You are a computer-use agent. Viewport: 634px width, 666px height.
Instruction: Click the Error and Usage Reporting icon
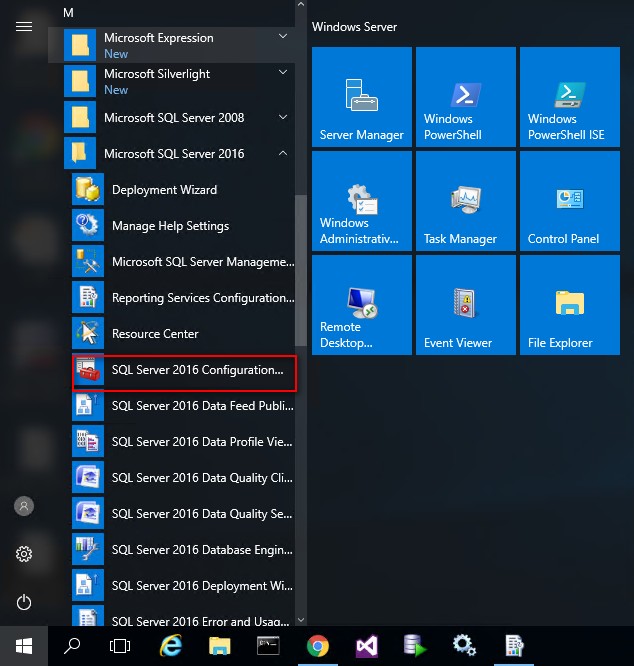coord(88,616)
